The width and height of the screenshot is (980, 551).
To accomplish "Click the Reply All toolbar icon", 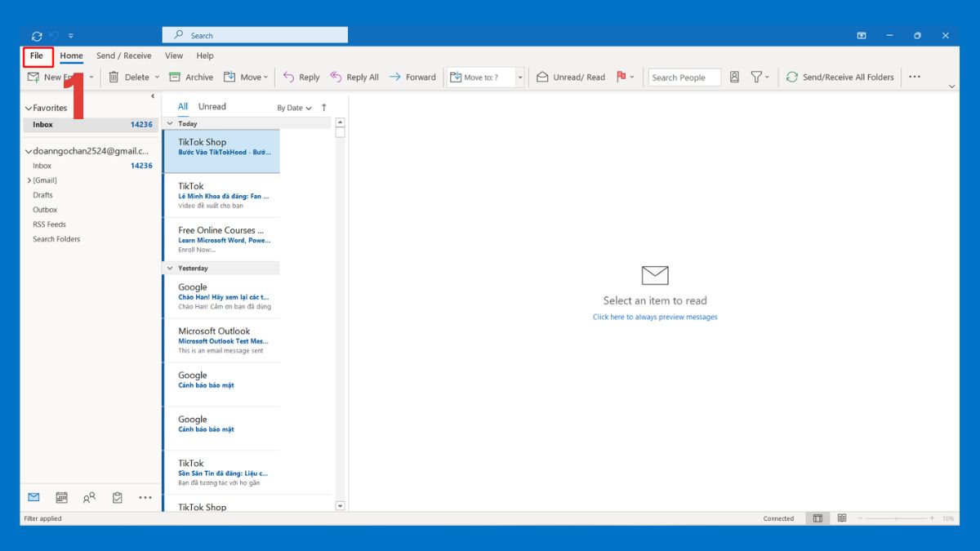I will pos(336,77).
